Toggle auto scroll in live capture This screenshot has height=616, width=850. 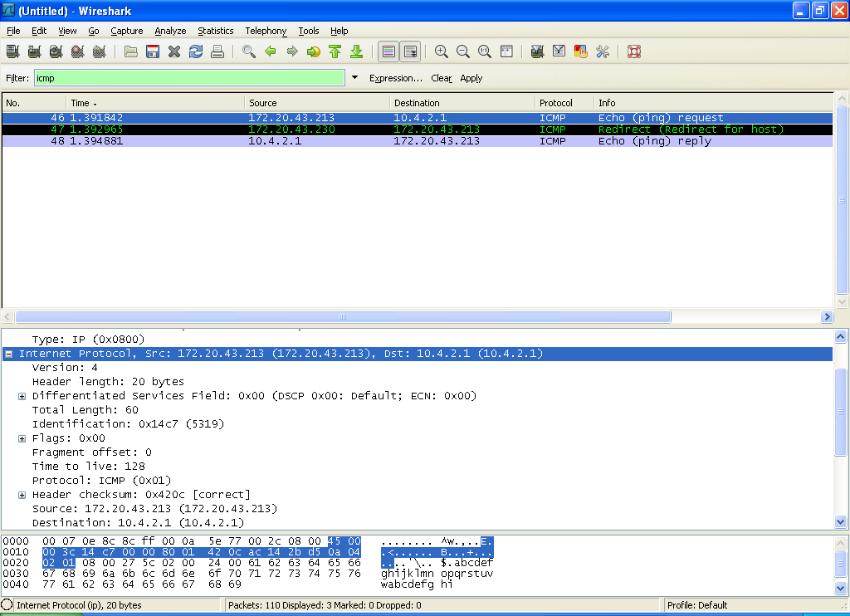[x=410, y=51]
